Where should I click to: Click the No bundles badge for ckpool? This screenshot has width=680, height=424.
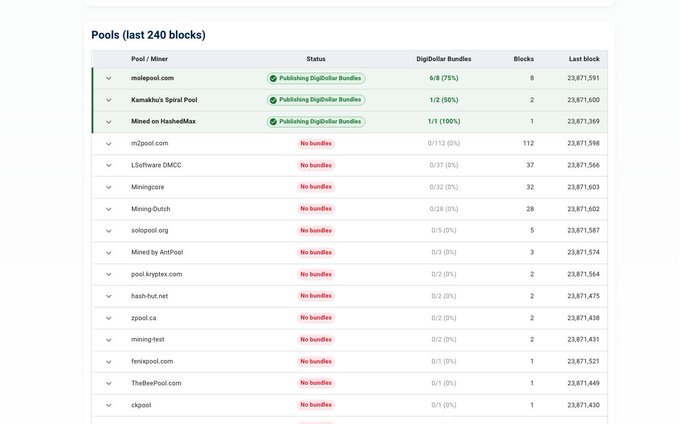316,405
